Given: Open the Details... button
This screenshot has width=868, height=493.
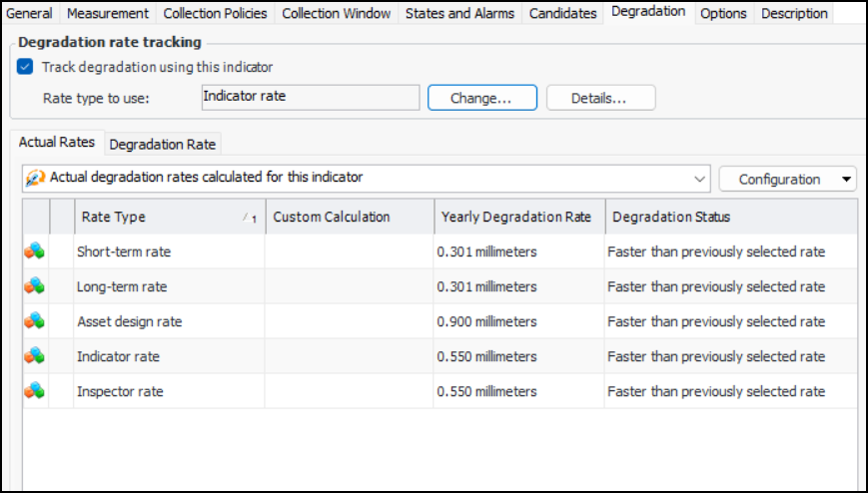Looking at the screenshot, I should tap(599, 98).
